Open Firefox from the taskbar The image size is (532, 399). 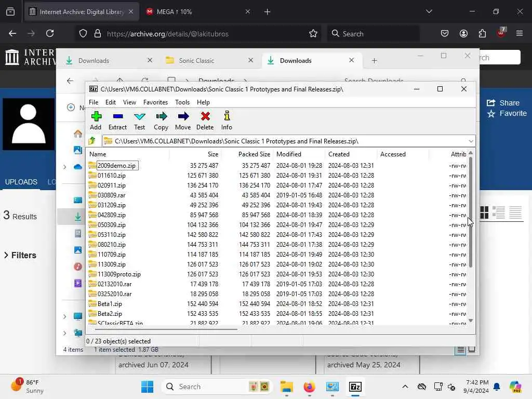click(x=309, y=387)
